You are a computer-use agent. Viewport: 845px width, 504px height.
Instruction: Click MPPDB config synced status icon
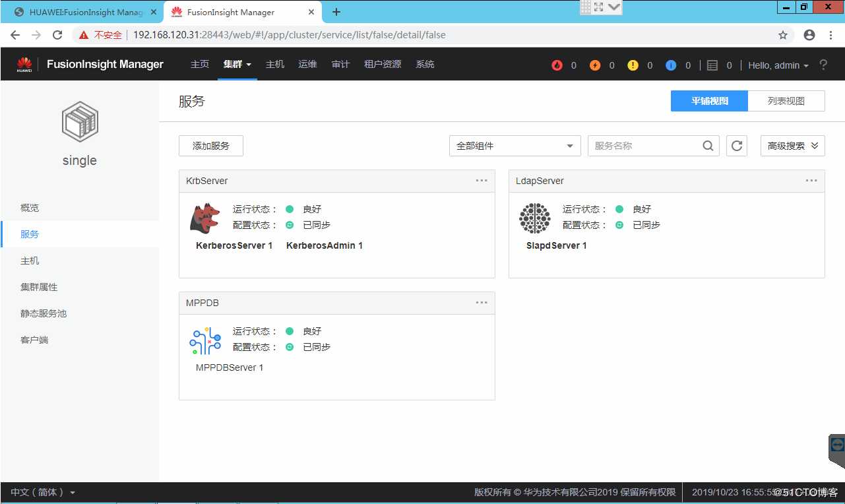pos(289,347)
